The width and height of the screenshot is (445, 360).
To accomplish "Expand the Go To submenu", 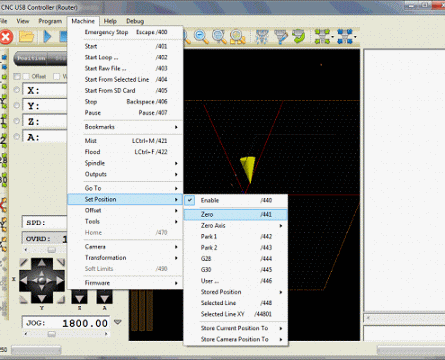I will coord(125,188).
